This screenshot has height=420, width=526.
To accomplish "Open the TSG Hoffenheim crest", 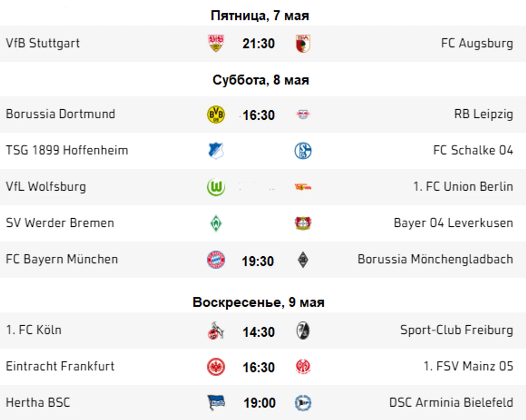I will tap(216, 151).
